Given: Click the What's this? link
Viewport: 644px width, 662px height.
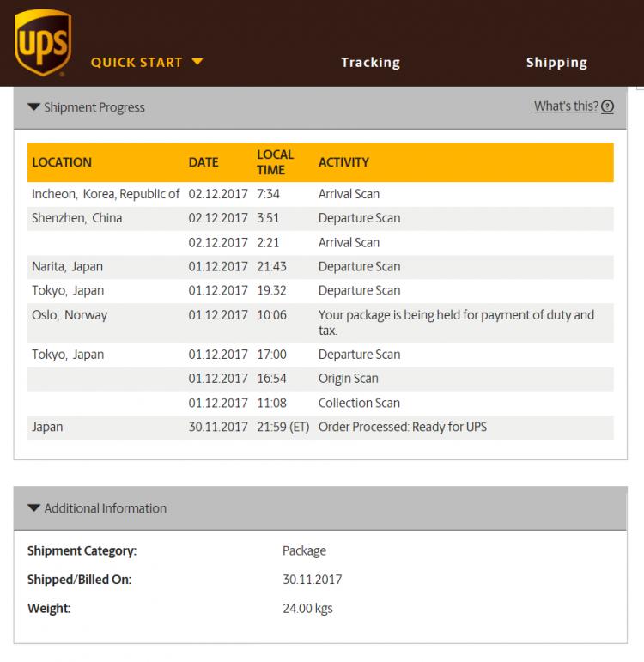Looking at the screenshot, I should coord(566,106).
